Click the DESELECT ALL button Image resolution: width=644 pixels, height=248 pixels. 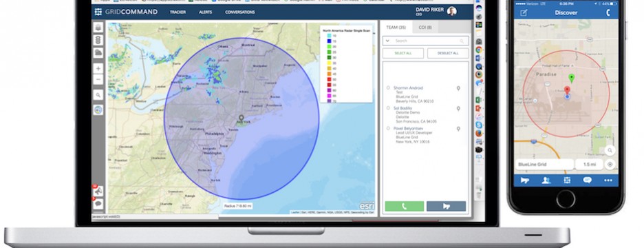448,54
